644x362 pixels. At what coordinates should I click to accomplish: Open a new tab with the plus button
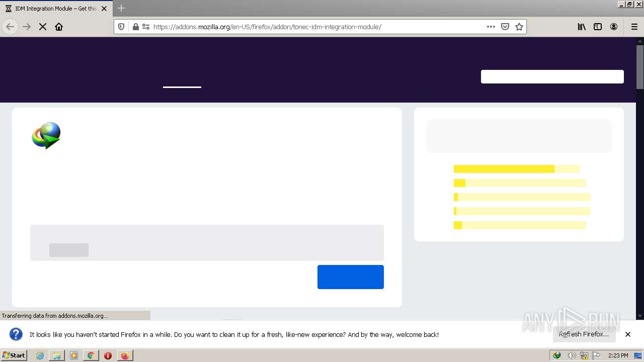(x=121, y=8)
